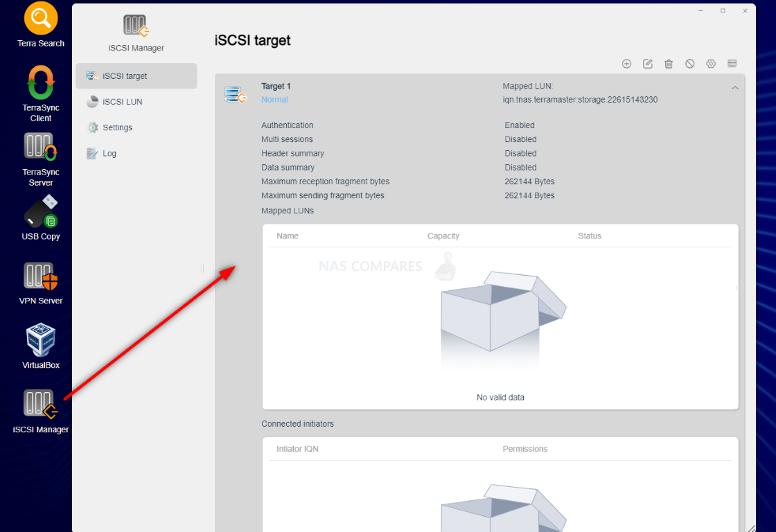Click the sidebar splitter handle
Screen dimensions: 776x532
click(202, 269)
